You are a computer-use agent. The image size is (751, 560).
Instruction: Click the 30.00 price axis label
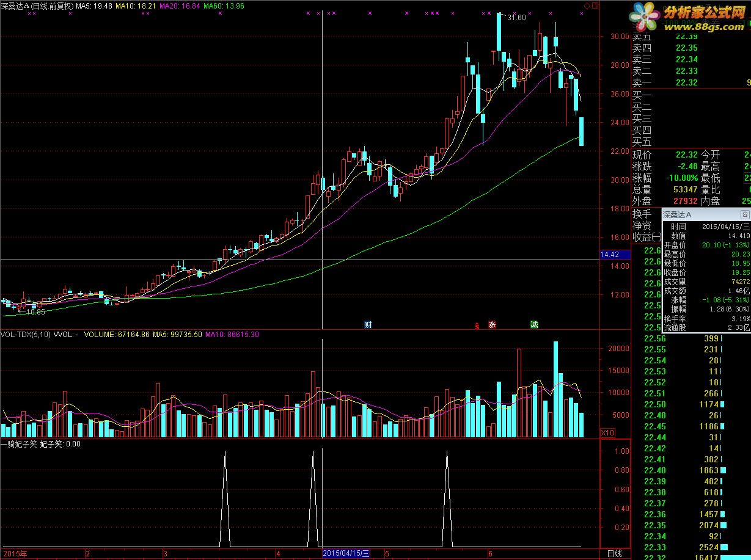620,36
